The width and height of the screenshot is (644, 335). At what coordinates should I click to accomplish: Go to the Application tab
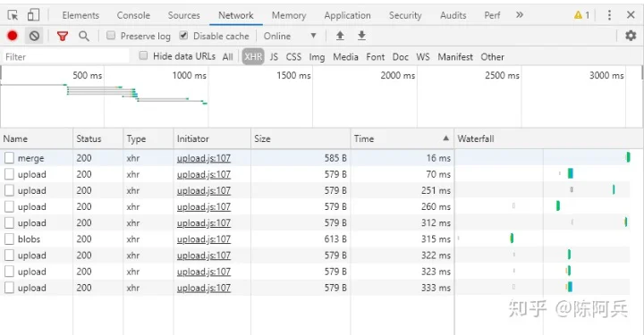[x=347, y=15]
